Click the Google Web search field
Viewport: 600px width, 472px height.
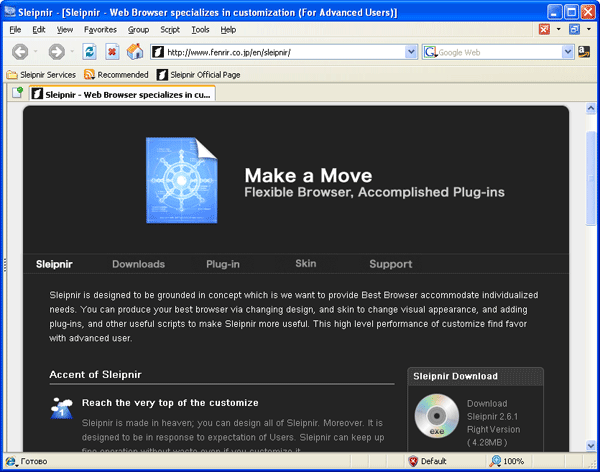coord(500,52)
